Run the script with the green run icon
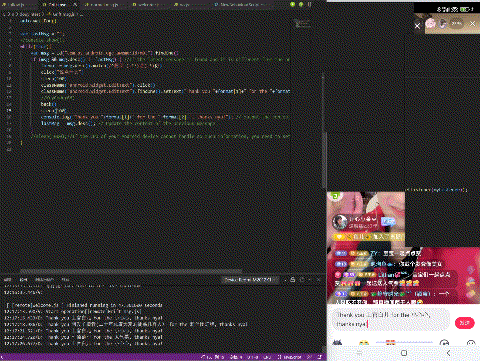The image size is (480, 361). (x=293, y=4)
